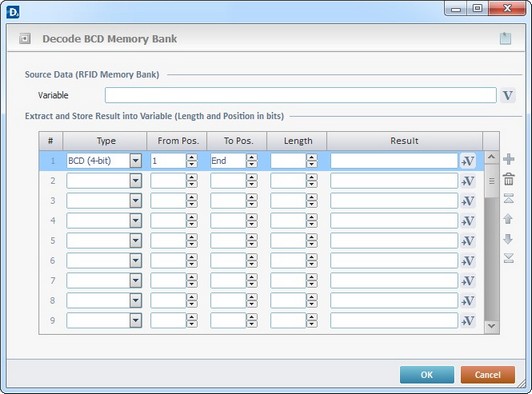Screen dimensions: 532x394
Task: Open Type dropdown in row 3
Action: (136, 201)
